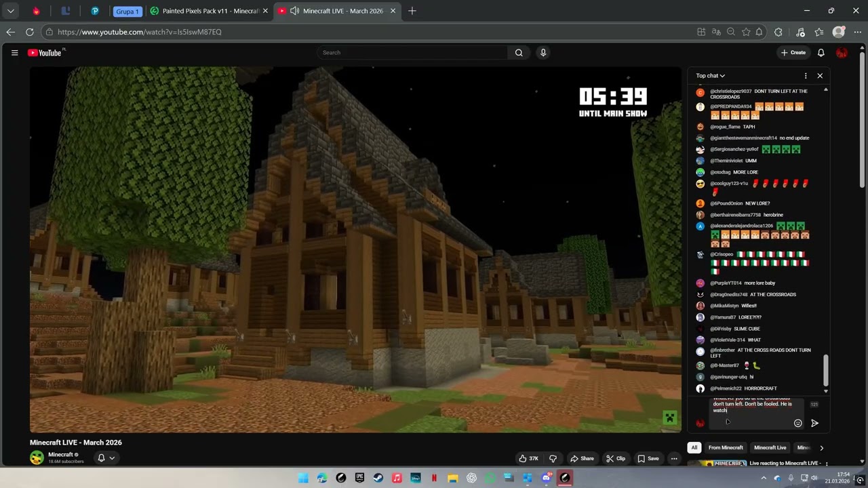Open the Minecraft channel name link

pos(60,455)
